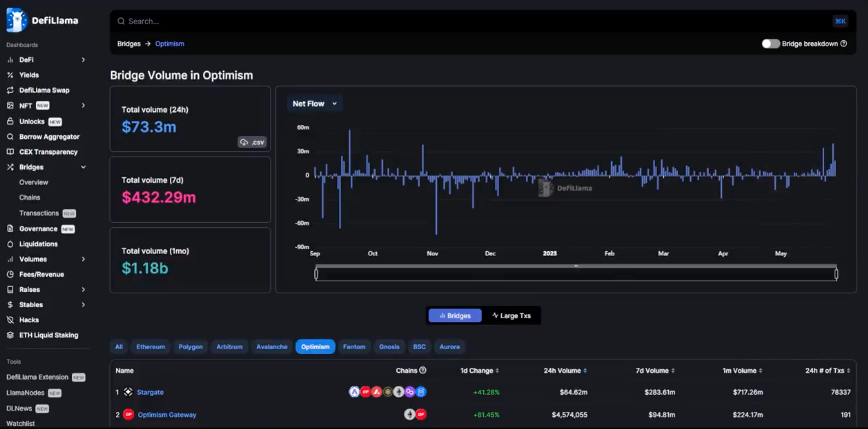Click the DefiLlama Swap arrows icon
Image resolution: width=868 pixels, height=429 pixels.
(10, 90)
